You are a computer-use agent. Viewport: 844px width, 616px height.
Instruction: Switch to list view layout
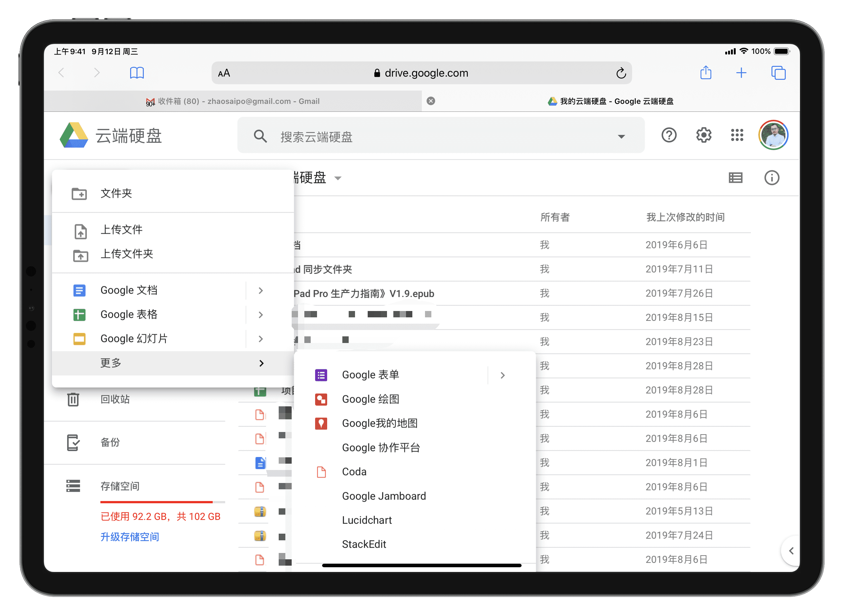tap(735, 178)
